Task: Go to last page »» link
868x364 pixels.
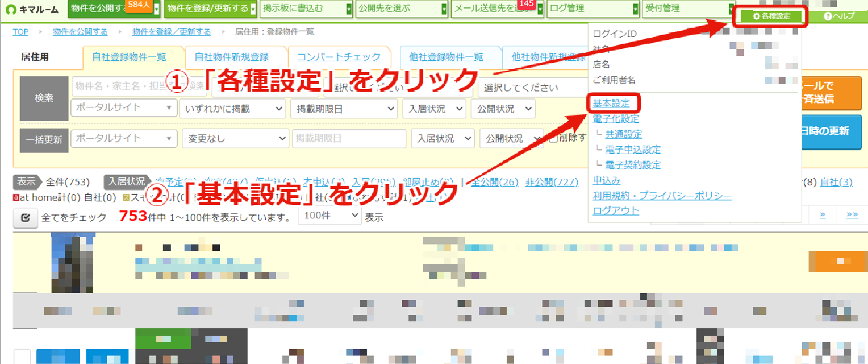Action: pos(852,214)
